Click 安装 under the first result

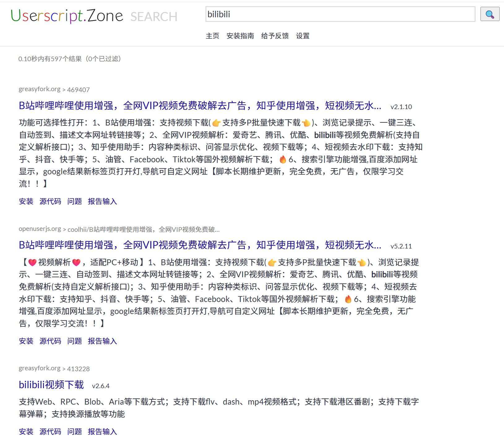click(26, 202)
